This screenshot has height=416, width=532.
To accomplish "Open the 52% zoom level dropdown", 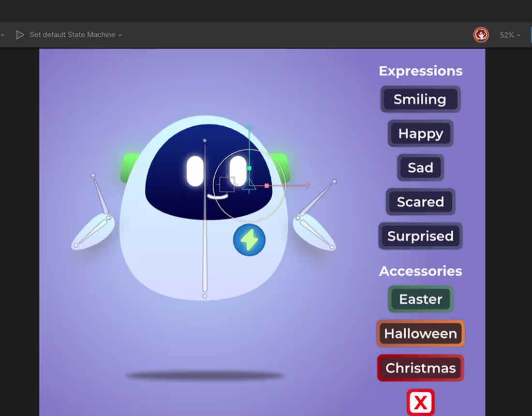I will [510, 35].
